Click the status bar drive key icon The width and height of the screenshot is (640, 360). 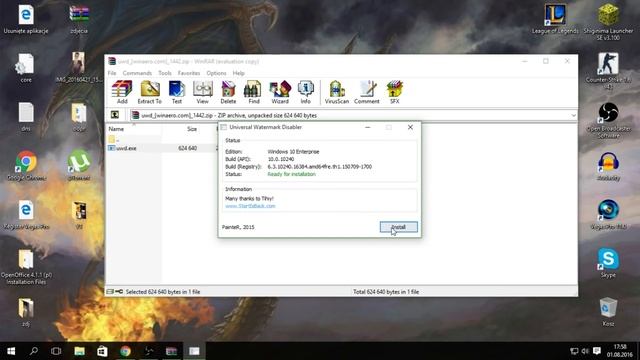[x=115, y=291]
